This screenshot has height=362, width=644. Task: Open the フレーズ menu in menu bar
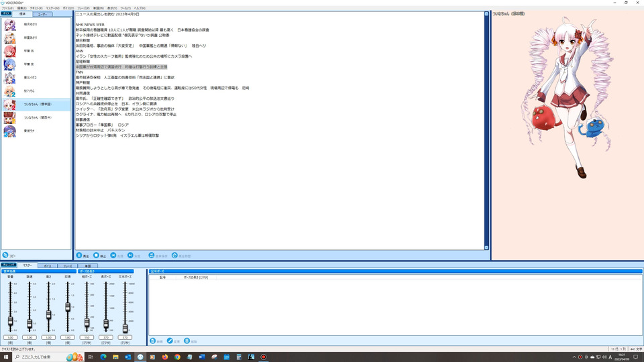click(83, 8)
